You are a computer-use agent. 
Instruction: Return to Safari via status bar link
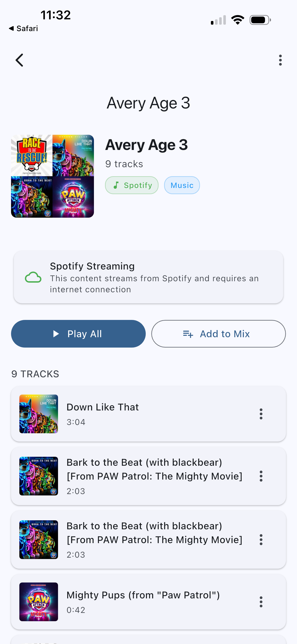(x=23, y=29)
